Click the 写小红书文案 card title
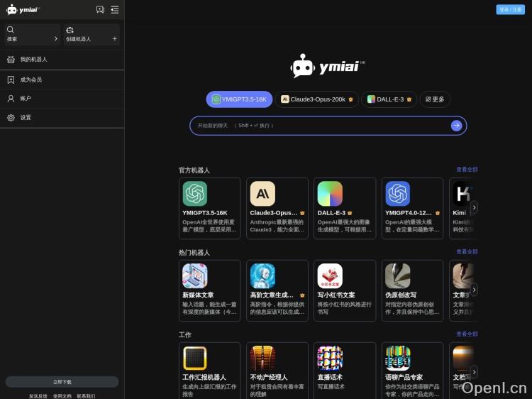Screen dimensions: 532x399 point(336,295)
